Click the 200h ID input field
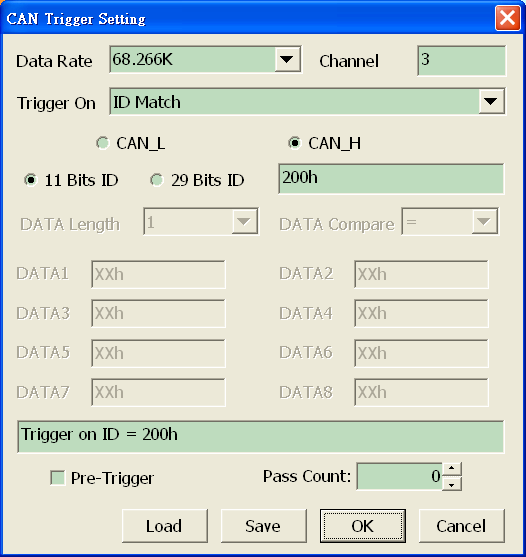The width and height of the screenshot is (526, 557). [391, 179]
